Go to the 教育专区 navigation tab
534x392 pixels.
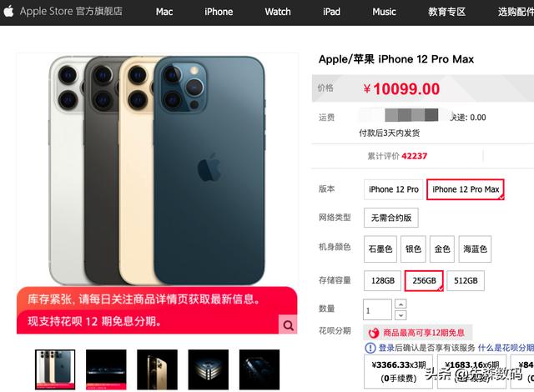(x=446, y=12)
